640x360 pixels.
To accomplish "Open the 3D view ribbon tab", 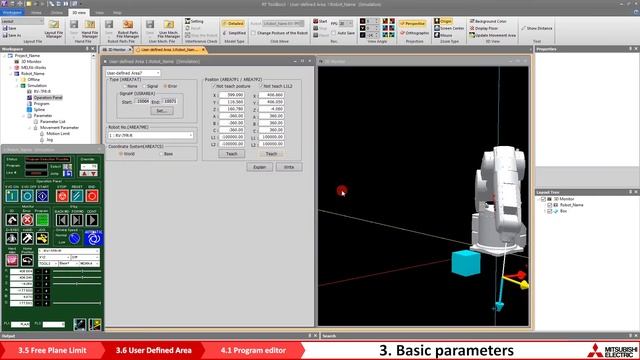I will point(79,13).
